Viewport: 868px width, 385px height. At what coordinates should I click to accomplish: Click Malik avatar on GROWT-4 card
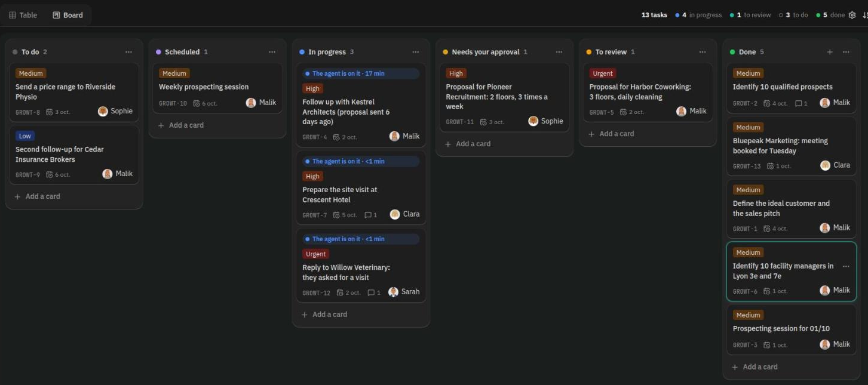[394, 136]
